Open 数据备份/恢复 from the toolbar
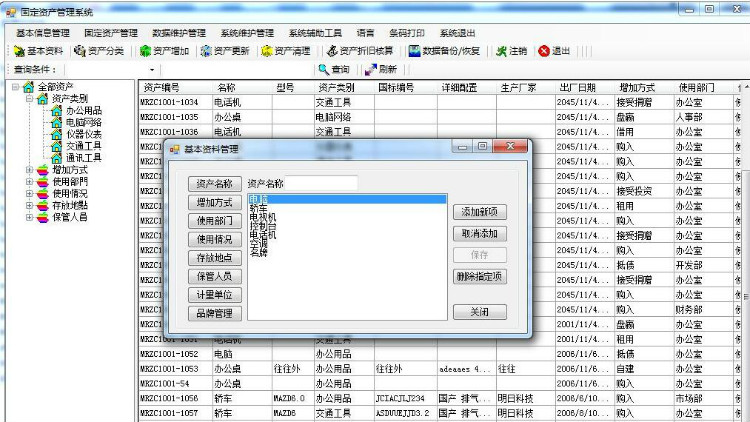This screenshot has height=422, width=750. click(x=444, y=51)
